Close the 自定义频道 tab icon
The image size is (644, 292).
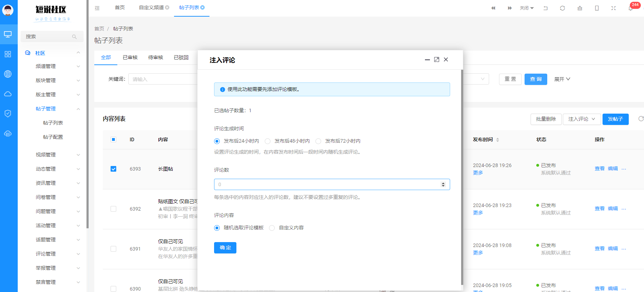point(167,7)
